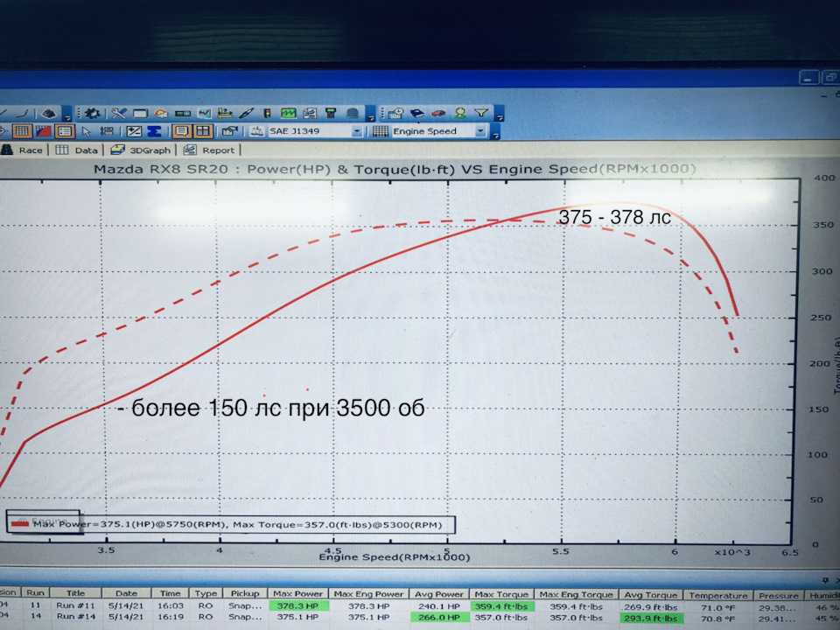Select the Run #14 row title

[75, 617]
